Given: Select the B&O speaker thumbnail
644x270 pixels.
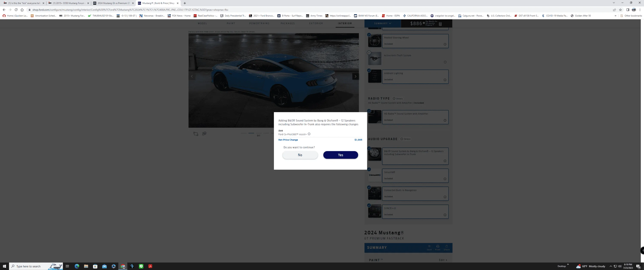Looking at the screenshot, I should pyautogui.click(x=375, y=154).
